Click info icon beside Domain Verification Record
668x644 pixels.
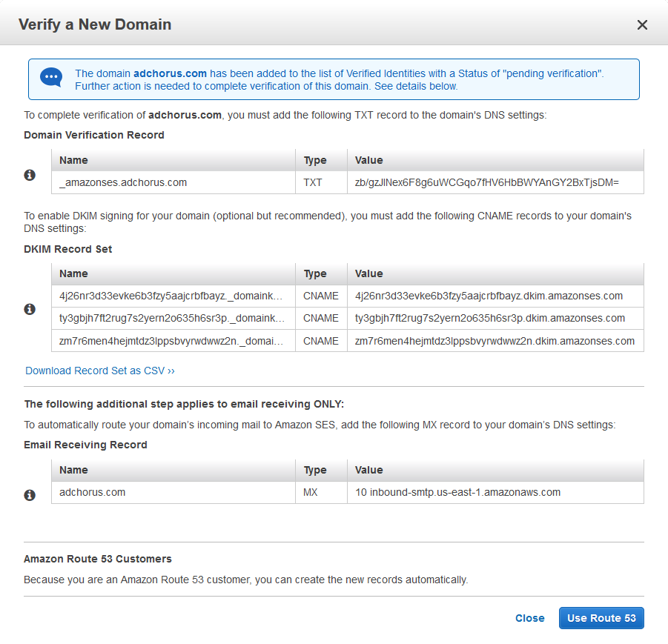point(30,175)
